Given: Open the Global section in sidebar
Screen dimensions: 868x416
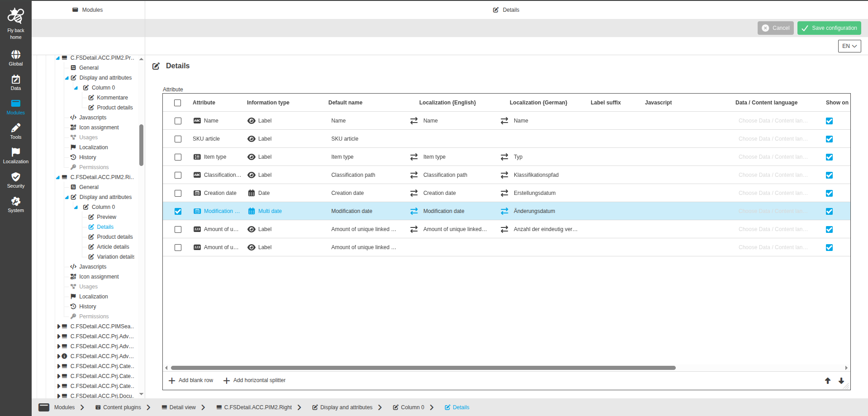Looking at the screenshot, I should click(16, 58).
